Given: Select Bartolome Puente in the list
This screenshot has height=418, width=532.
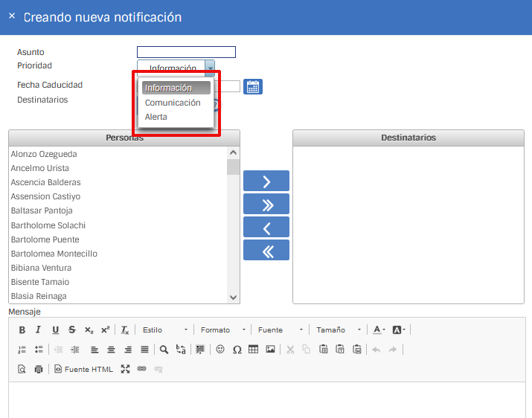Looking at the screenshot, I should pyautogui.click(x=118, y=239).
